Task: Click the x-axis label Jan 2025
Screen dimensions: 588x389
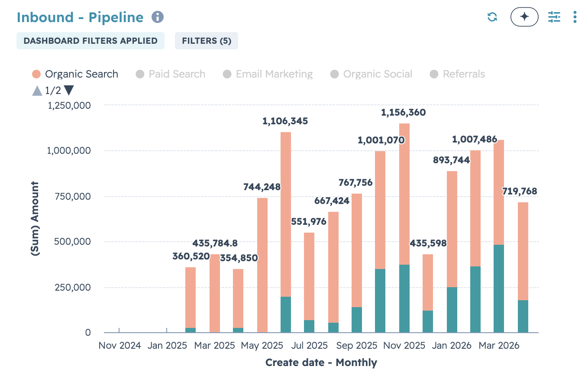Action: [x=167, y=346]
